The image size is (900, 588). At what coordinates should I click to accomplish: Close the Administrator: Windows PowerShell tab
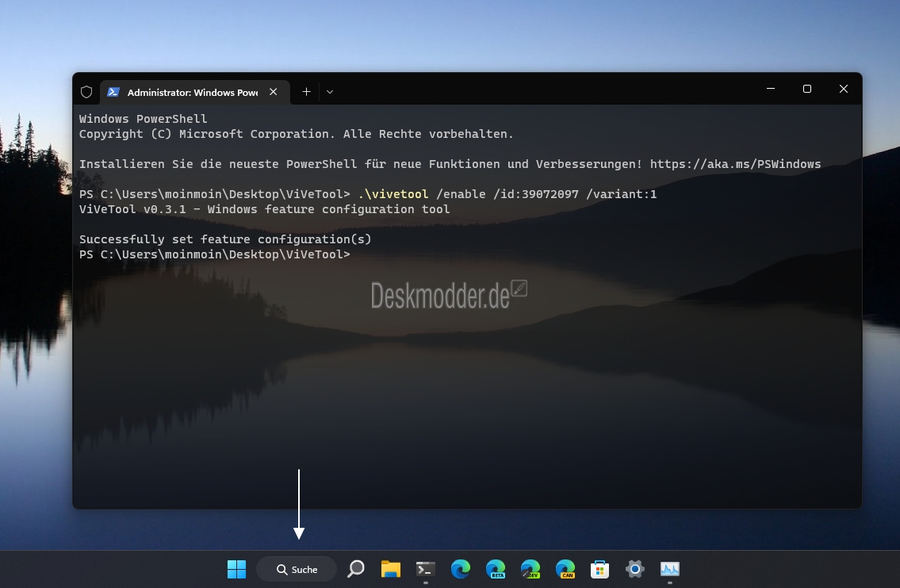point(274,92)
